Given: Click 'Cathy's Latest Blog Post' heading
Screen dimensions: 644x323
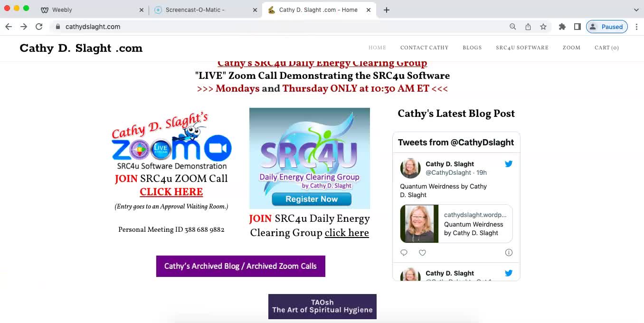Looking at the screenshot, I should coord(456,114).
